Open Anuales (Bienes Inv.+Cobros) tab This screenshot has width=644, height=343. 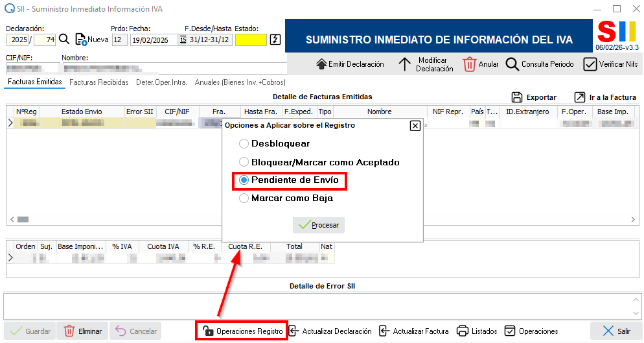[x=240, y=82]
